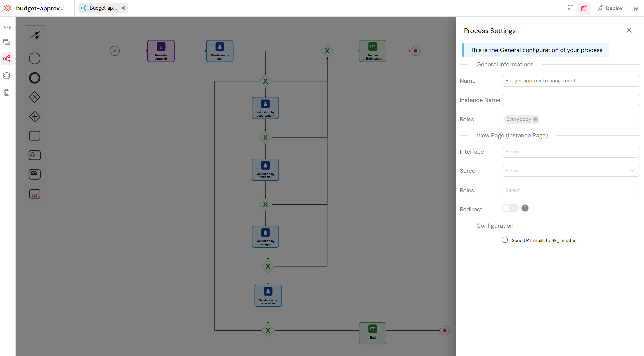The image size is (644, 356).
Task: Open the Interface select field
Action: click(x=570, y=152)
